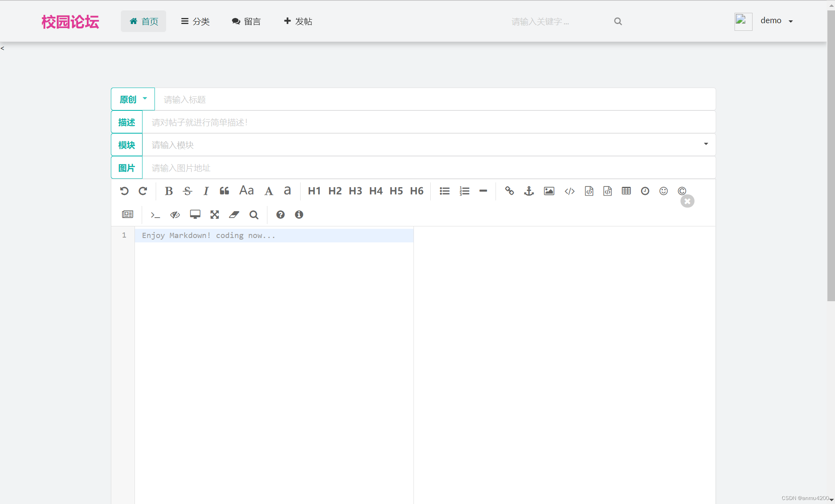Close the preview with gray X button

click(687, 201)
